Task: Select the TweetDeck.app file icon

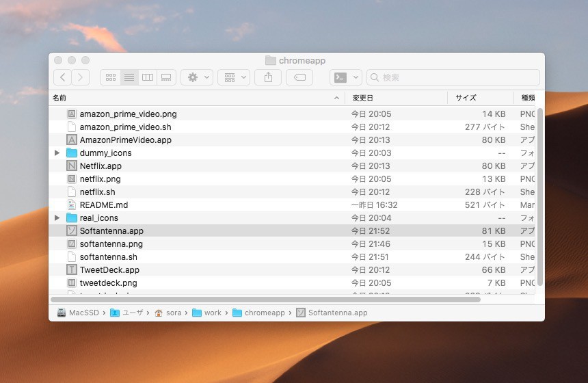Action: click(x=72, y=270)
